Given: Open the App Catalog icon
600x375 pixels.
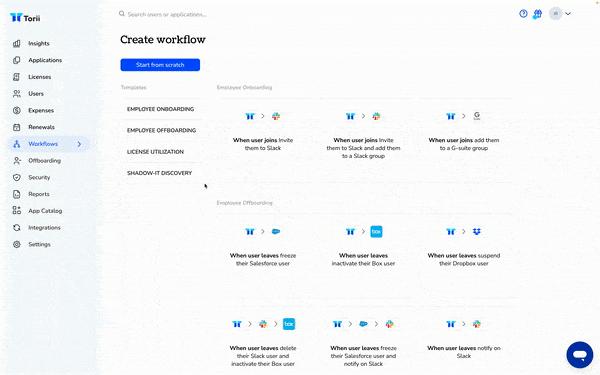Looking at the screenshot, I should tap(16, 210).
